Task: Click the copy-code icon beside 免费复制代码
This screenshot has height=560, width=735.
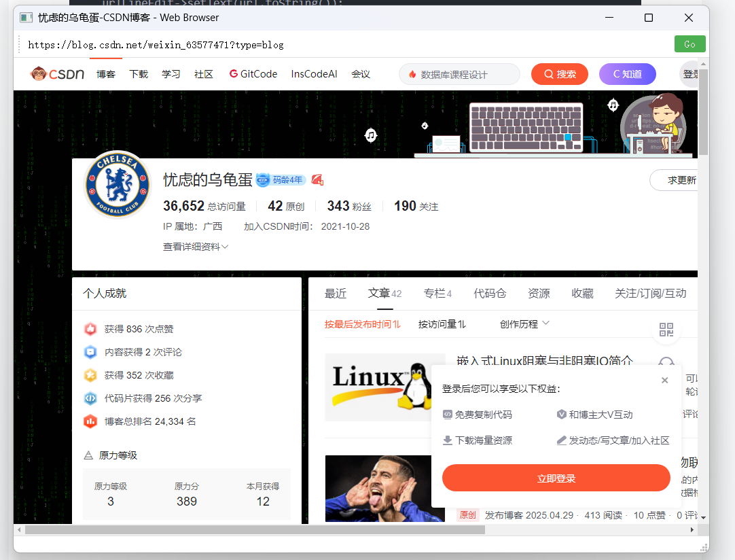Action: (x=448, y=414)
